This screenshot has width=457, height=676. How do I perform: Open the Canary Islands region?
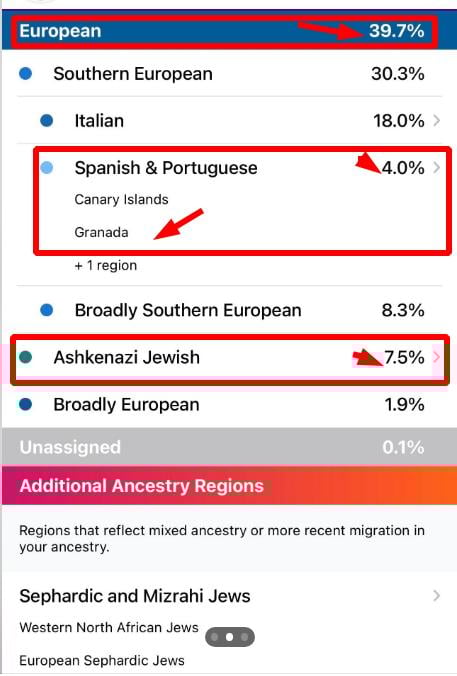[x=121, y=200]
